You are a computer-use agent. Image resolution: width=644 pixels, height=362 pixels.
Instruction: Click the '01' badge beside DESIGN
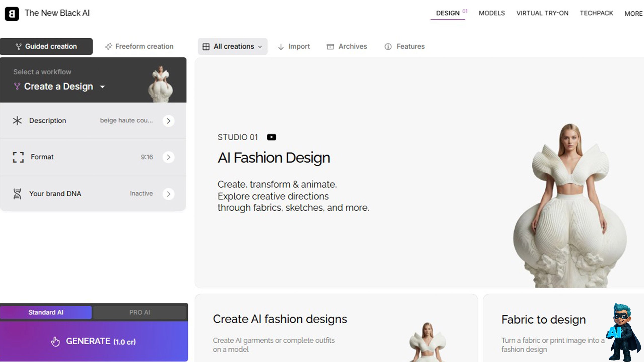465,11
